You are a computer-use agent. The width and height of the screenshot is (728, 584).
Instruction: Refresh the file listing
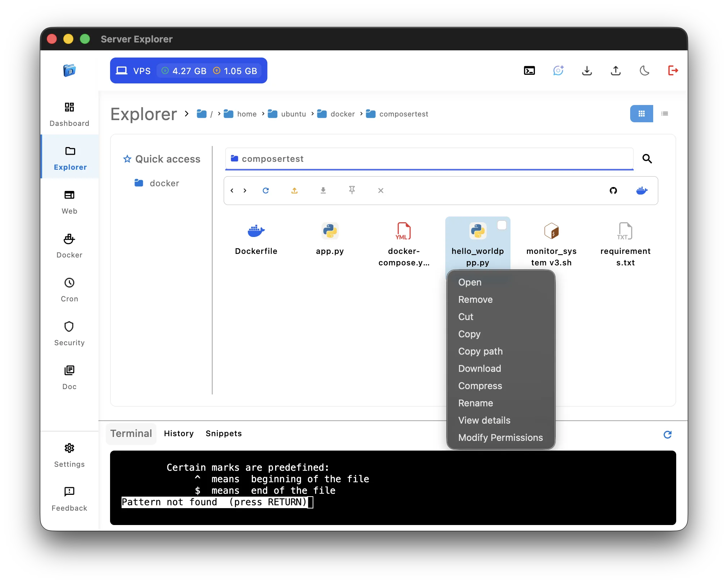click(x=266, y=190)
